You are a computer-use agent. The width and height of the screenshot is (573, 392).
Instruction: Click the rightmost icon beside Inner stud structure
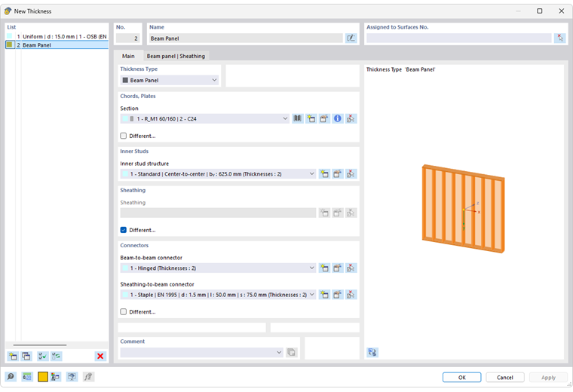[x=351, y=174]
